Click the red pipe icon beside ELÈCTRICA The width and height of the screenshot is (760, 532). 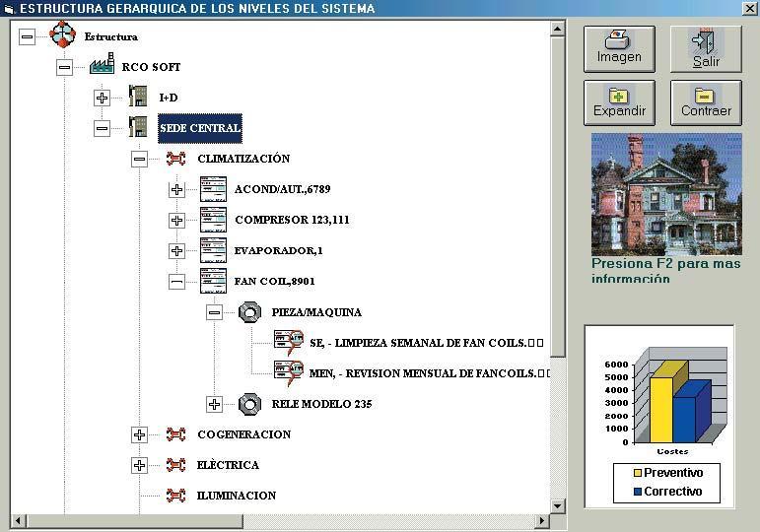click(x=175, y=465)
